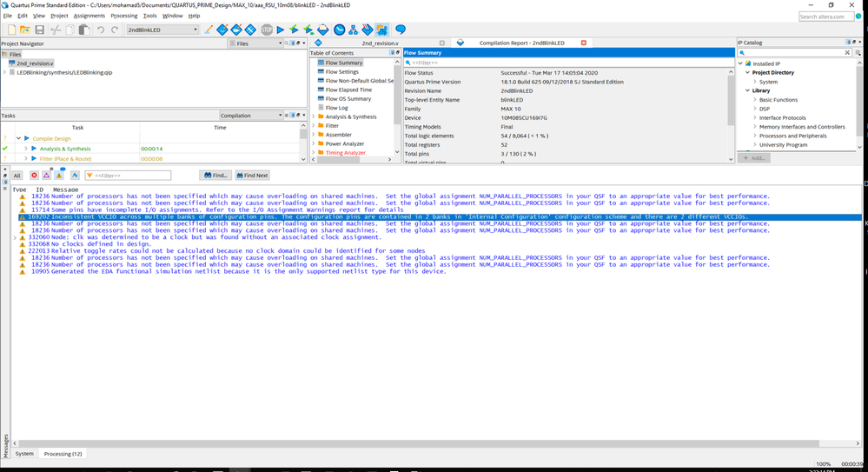This screenshot has width=868, height=472.
Task: Expand the Fitter (Place & Route) task
Action: [x=26, y=158]
